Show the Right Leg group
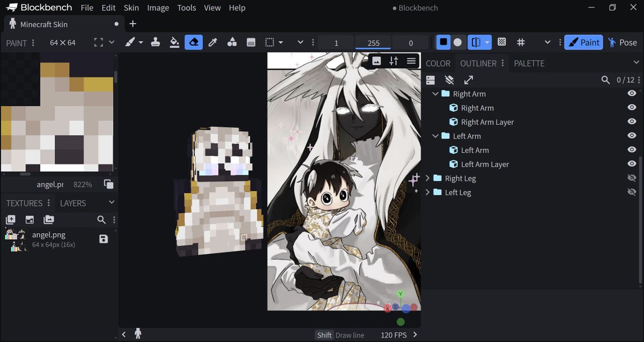This screenshot has width=644, height=342. [x=632, y=179]
